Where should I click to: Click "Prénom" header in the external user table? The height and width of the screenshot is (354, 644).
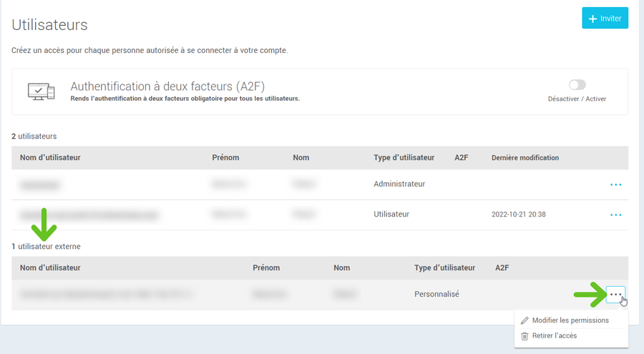point(266,268)
